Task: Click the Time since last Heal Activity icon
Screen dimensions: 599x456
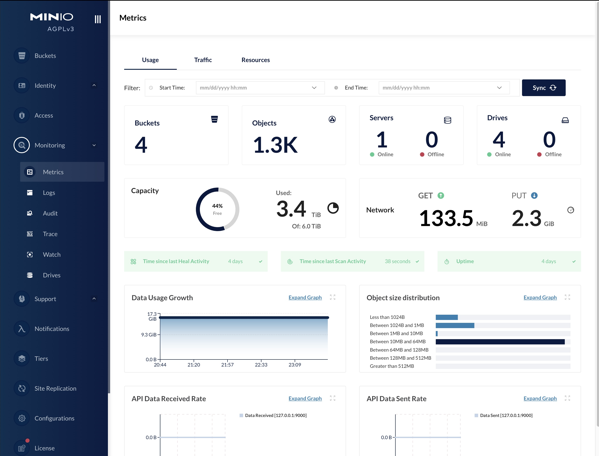Action: click(133, 262)
